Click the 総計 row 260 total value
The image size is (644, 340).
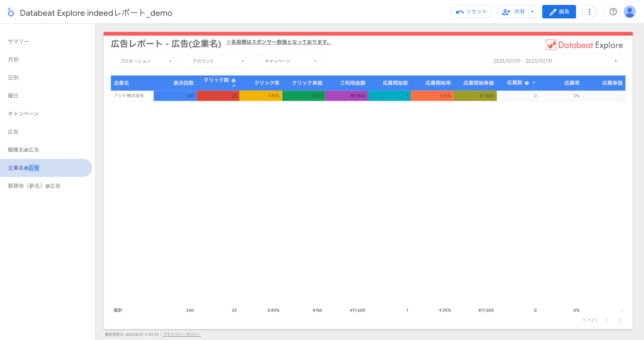point(190,310)
